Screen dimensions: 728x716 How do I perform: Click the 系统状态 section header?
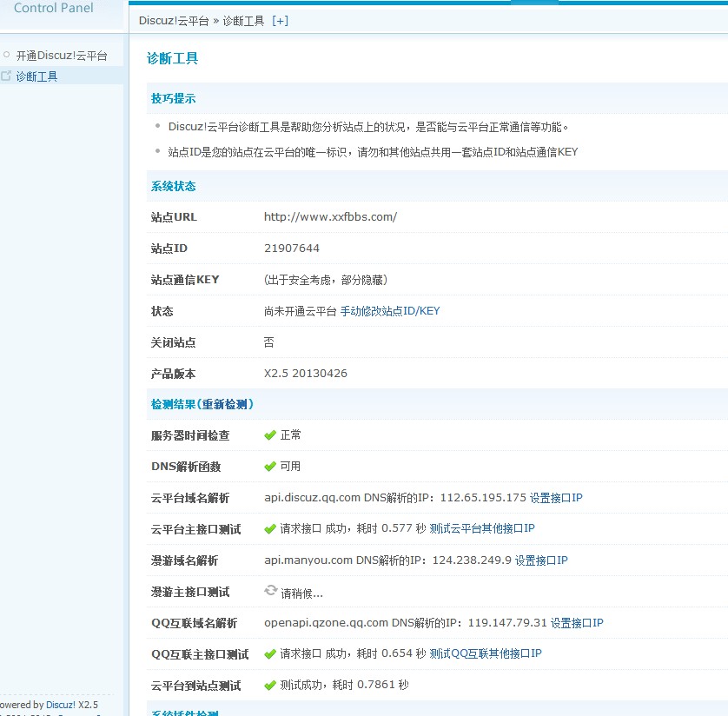tap(173, 186)
